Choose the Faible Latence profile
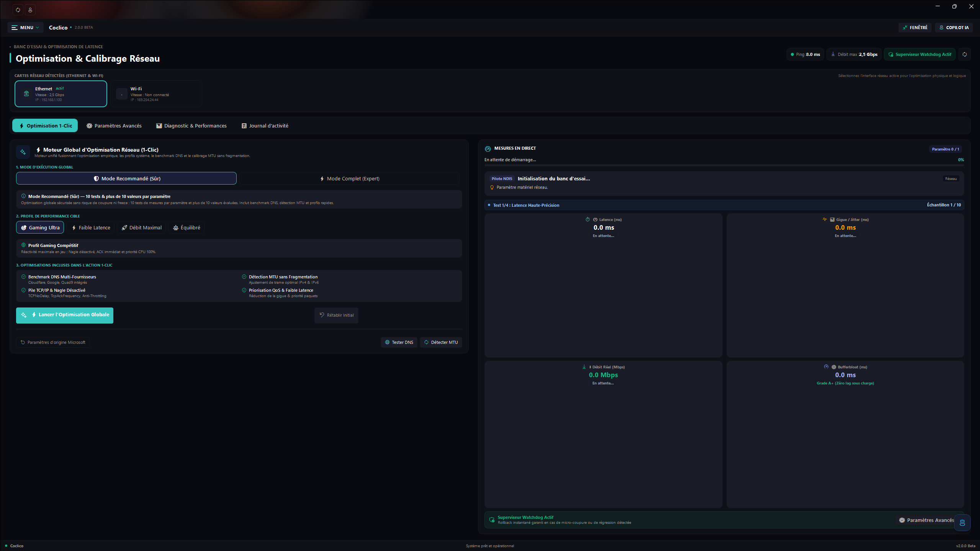The width and height of the screenshot is (980, 551). pyautogui.click(x=91, y=227)
